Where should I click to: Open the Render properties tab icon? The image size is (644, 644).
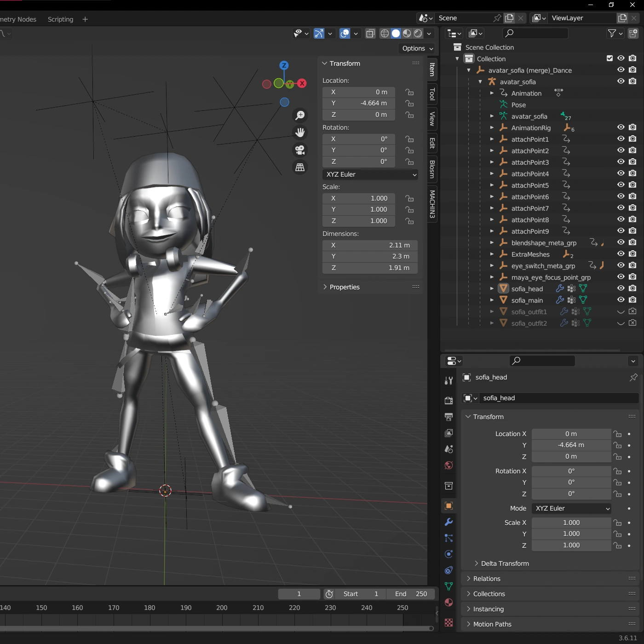tap(448, 401)
